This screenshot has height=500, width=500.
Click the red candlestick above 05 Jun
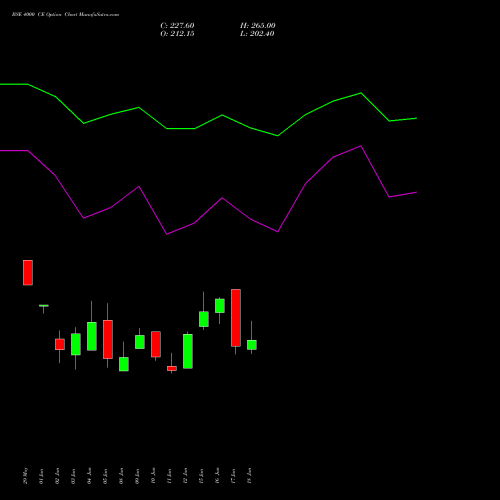coord(108,339)
